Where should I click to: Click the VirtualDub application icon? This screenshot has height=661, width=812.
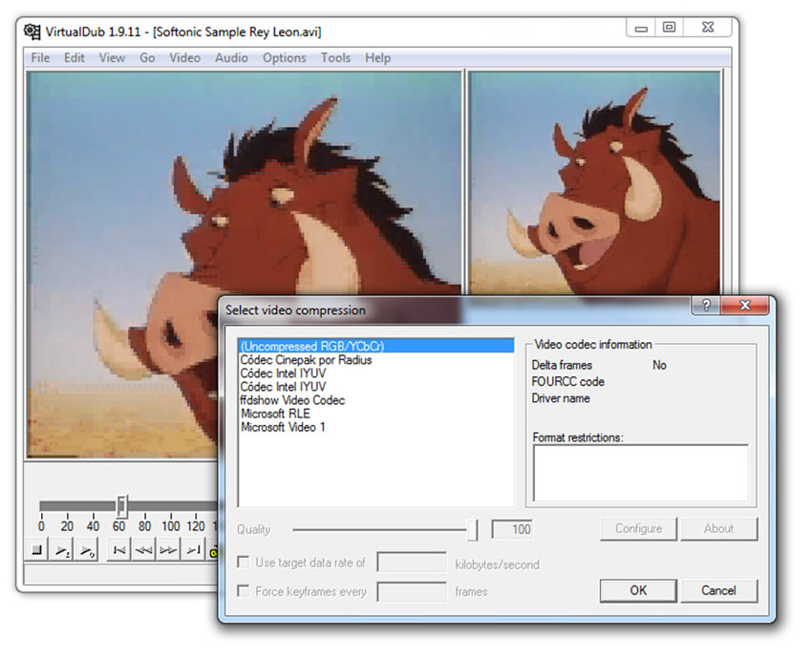click(33, 30)
